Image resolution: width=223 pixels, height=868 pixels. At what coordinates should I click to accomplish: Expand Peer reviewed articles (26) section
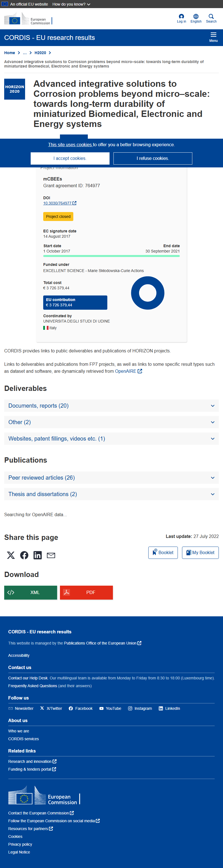click(111, 478)
